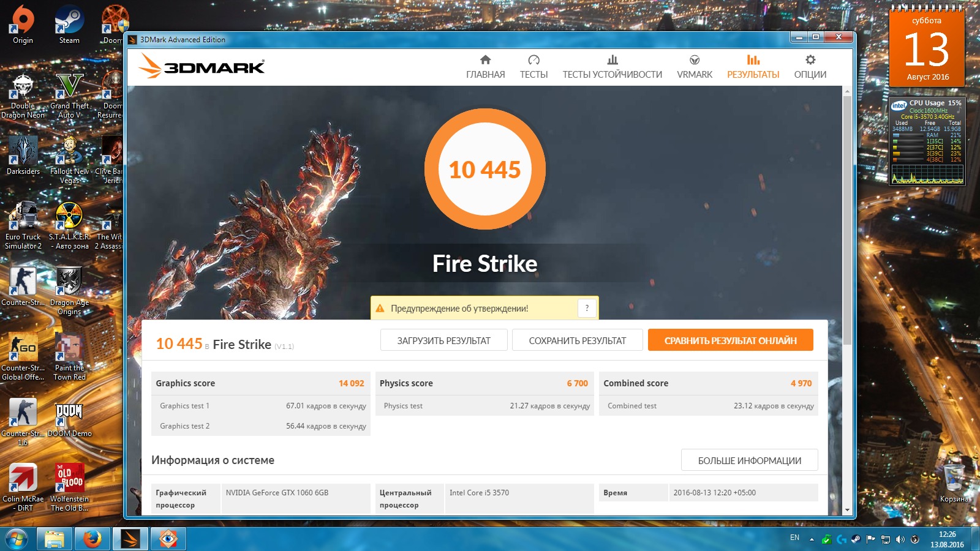The height and width of the screenshot is (551, 980).
Task: Click the NVIDIA GeForce GTX 1060 6GB text
Action: (277, 493)
